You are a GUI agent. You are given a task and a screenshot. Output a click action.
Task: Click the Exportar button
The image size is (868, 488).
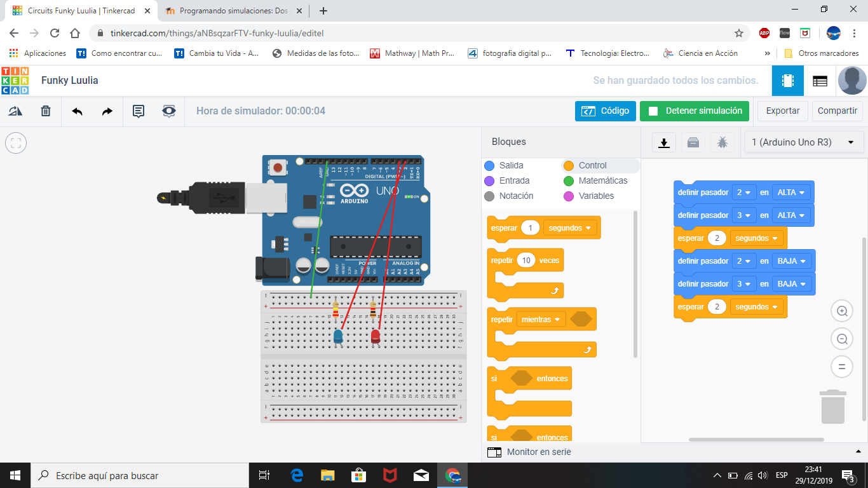(783, 111)
